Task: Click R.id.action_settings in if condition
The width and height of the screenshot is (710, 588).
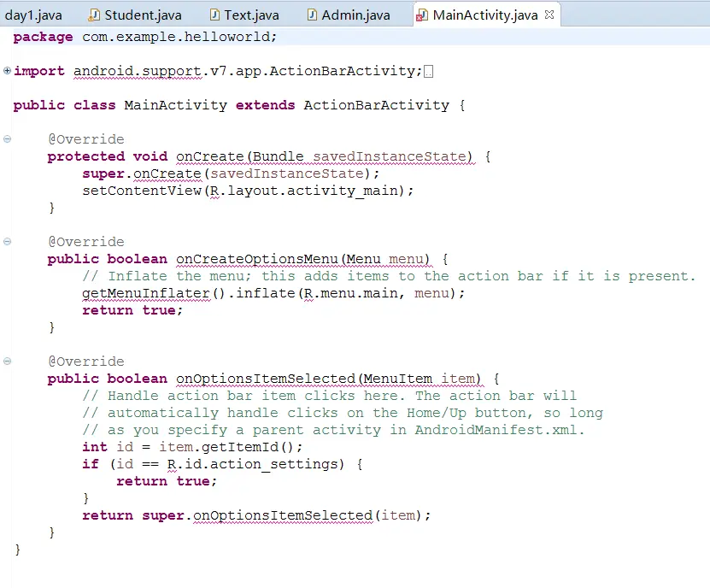Action: [253, 464]
